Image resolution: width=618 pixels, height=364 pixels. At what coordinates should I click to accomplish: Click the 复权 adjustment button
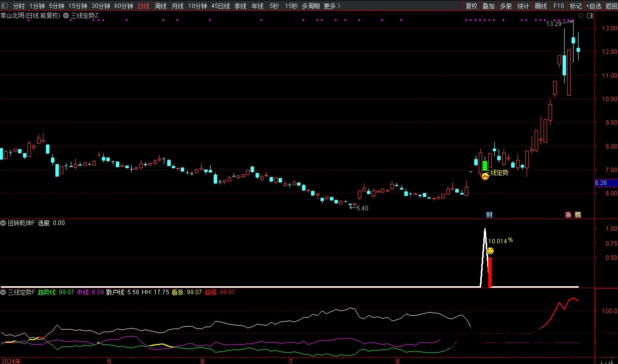point(471,6)
